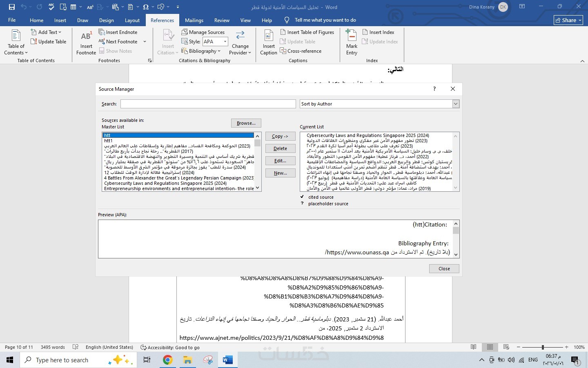Screen dimensions: 588x368
Task: Switch to the Insert tab
Action: [x=60, y=20]
